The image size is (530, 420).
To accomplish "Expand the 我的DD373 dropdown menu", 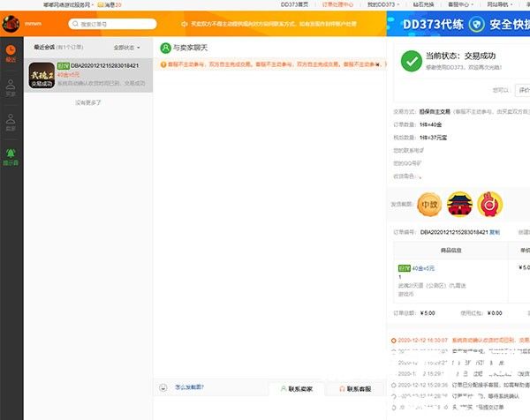I will point(381,4).
